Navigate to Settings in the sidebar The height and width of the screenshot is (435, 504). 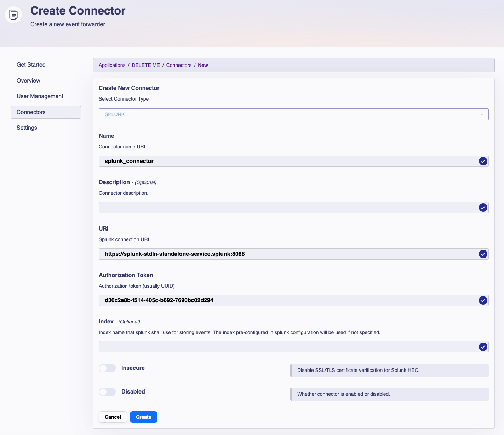[x=27, y=128]
